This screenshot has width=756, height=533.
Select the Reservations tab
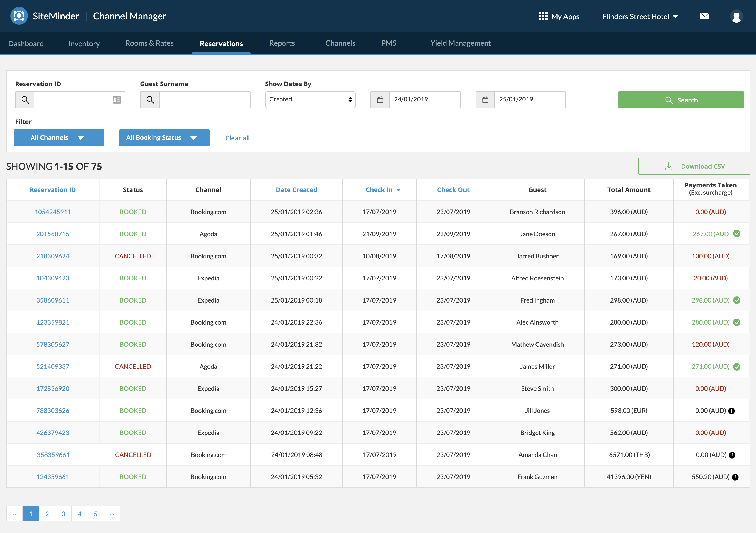pos(221,43)
